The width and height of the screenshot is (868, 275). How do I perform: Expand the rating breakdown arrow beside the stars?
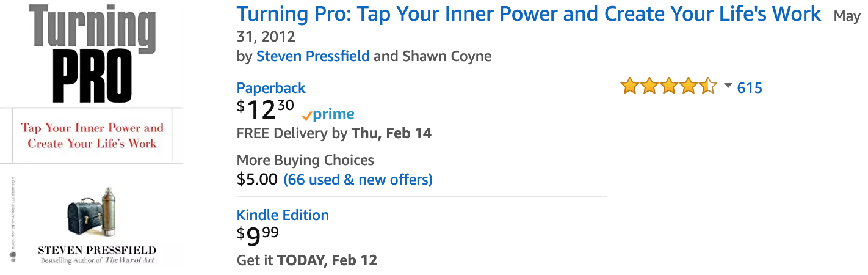[728, 86]
